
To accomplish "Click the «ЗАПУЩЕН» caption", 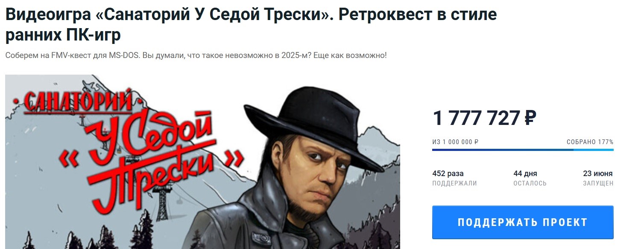I will coord(598,183).
